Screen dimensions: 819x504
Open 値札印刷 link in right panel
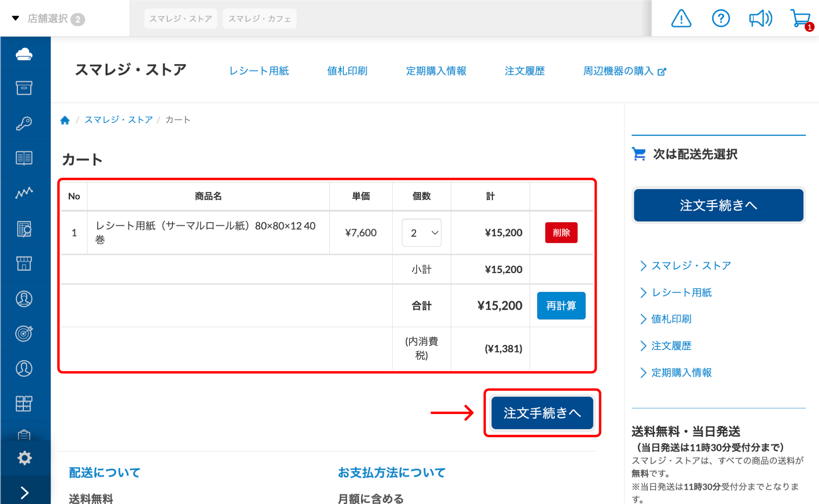671,319
